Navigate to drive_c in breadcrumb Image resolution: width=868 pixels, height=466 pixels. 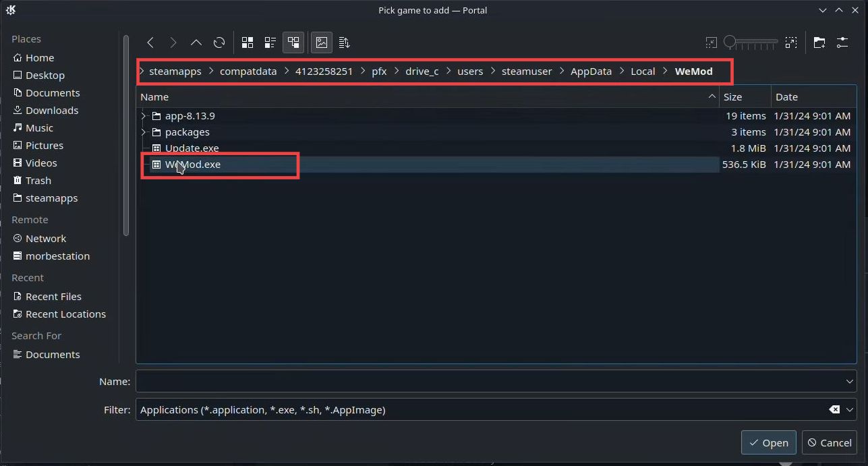(422, 71)
